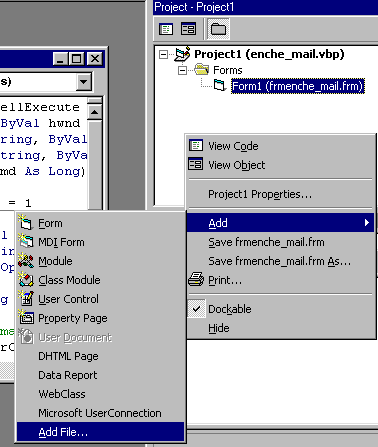Image resolution: width=378 pixels, height=447 pixels.
Task: Open the procedure combo box dropdown arrow
Action: point(83,81)
